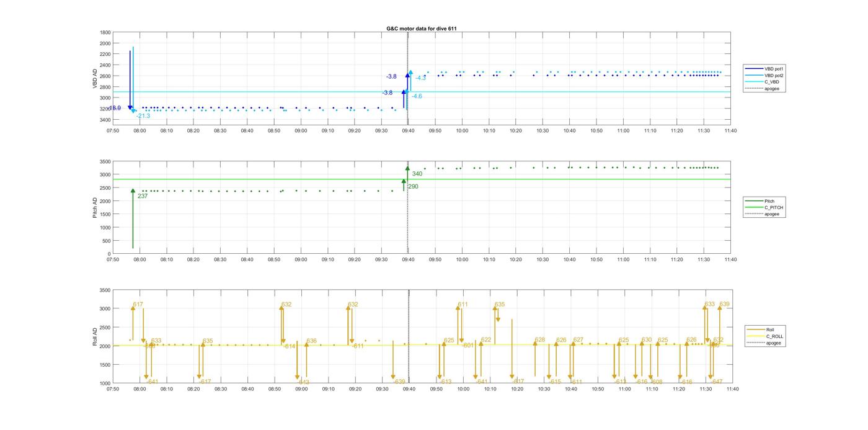Click the '-613' roll annotation
868x430 pixels.
point(445,382)
